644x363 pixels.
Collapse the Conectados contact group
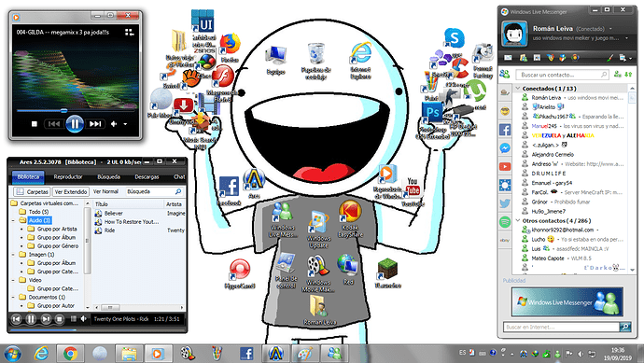pyautogui.click(x=518, y=89)
